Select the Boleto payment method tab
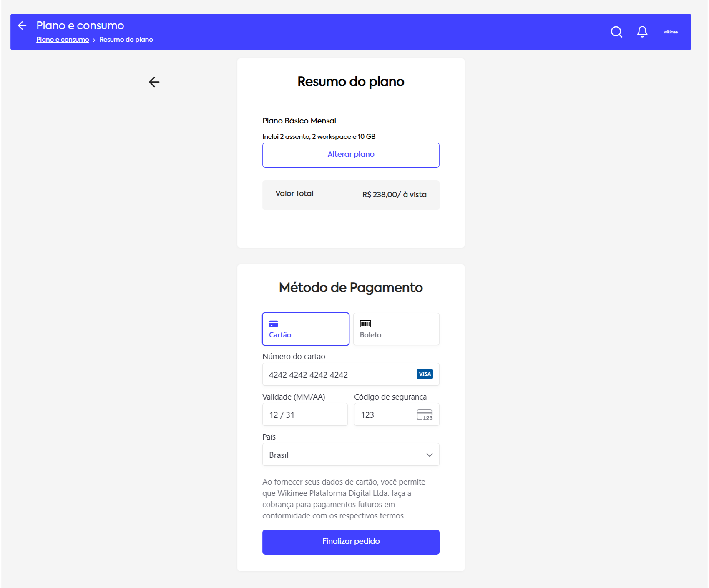Viewport: 709px width, 588px height. [x=396, y=329]
